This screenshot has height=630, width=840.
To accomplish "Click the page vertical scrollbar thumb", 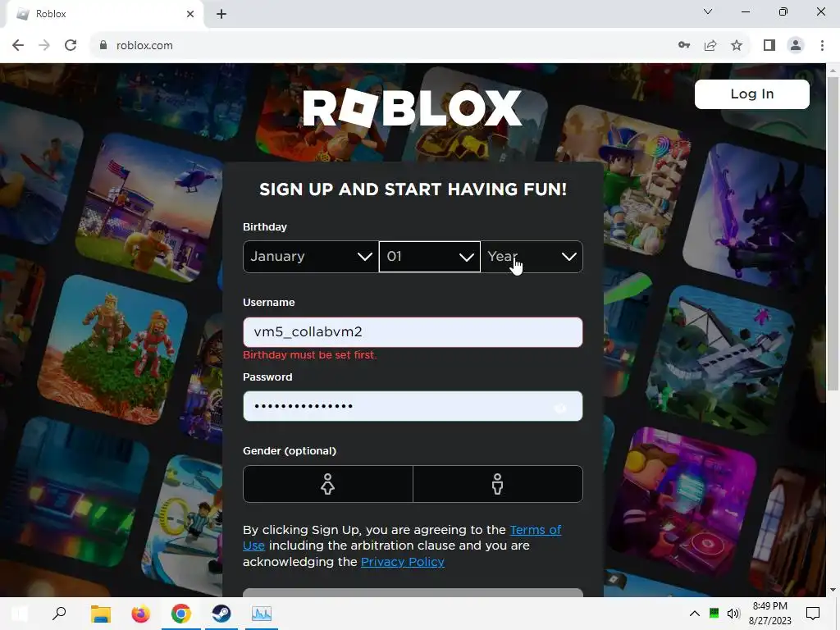I will [x=833, y=233].
